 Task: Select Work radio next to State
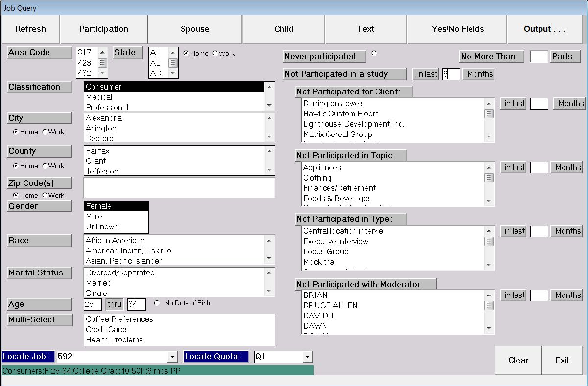[x=215, y=53]
